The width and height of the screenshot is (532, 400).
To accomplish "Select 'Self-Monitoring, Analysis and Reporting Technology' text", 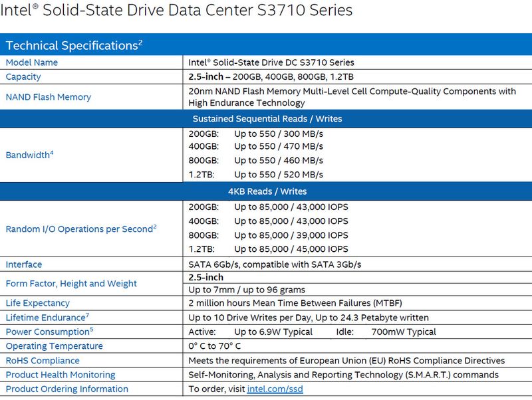I will [295, 375].
